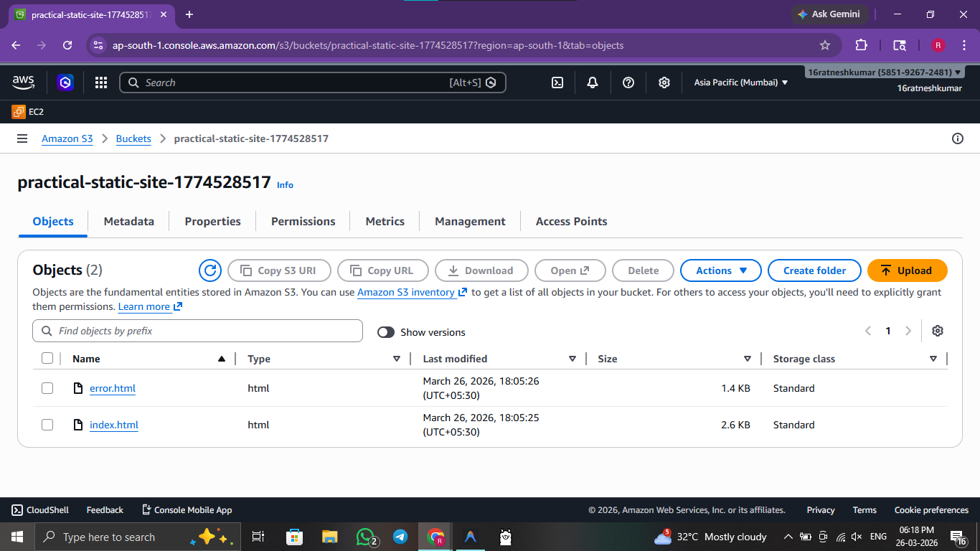The image size is (980, 551).
Task: Open Windows Start menu
Action: pyautogui.click(x=17, y=537)
